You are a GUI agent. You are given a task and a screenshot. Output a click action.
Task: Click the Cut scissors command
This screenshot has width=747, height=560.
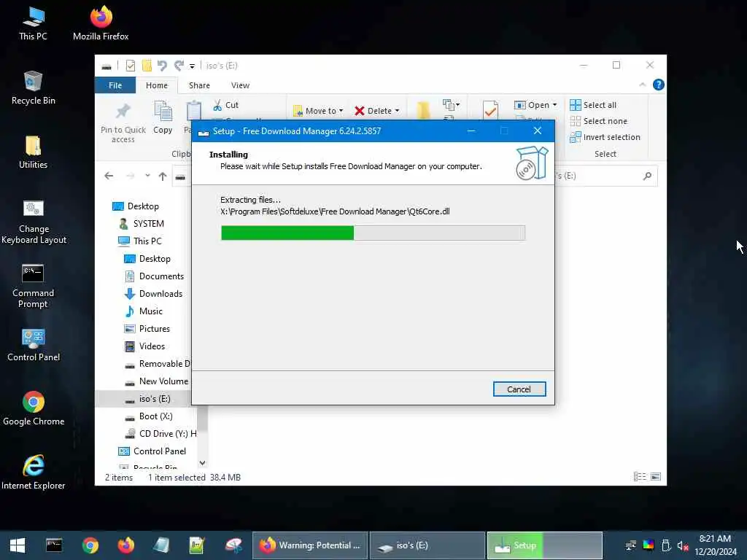click(225, 105)
